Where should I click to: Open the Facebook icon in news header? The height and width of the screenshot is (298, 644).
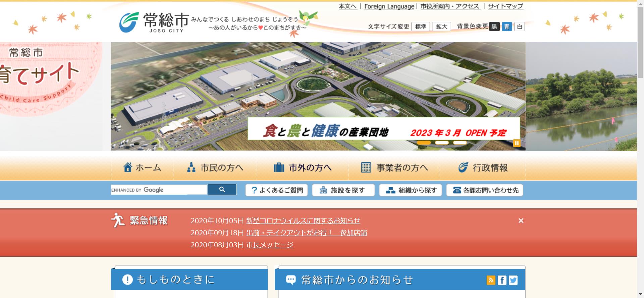pyautogui.click(x=502, y=280)
